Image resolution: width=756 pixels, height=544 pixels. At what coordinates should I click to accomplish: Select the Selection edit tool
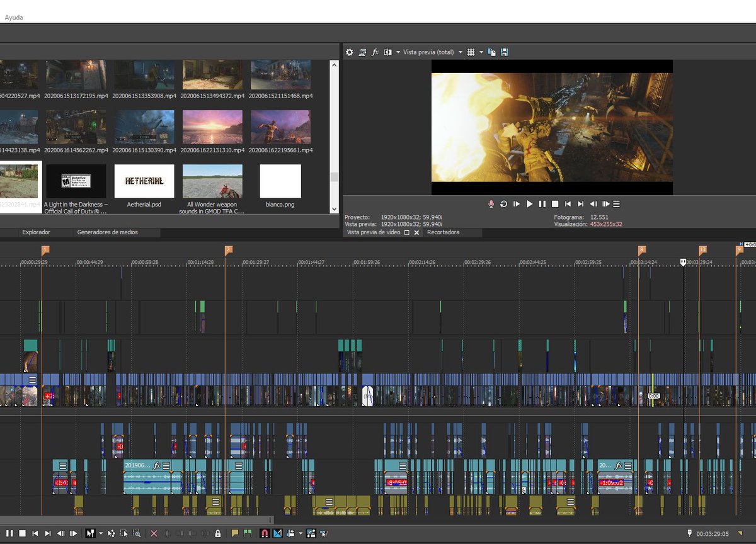(124, 533)
